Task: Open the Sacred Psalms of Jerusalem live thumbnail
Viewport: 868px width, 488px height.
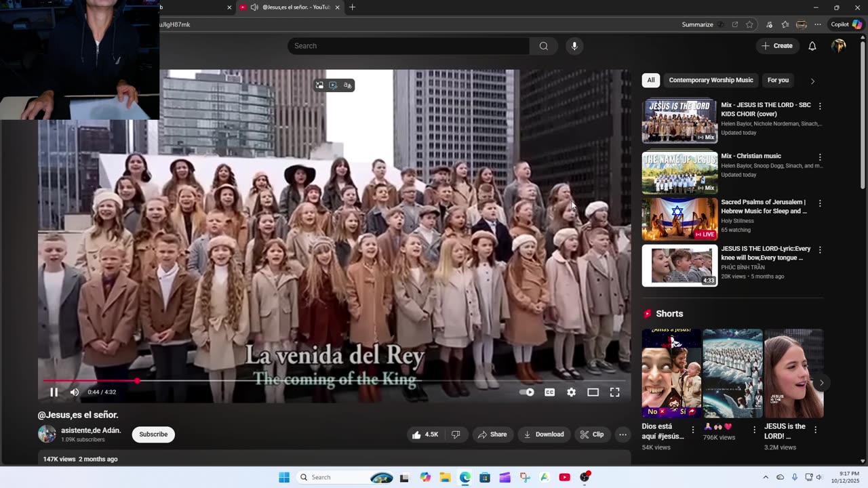Action: [679, 219]
